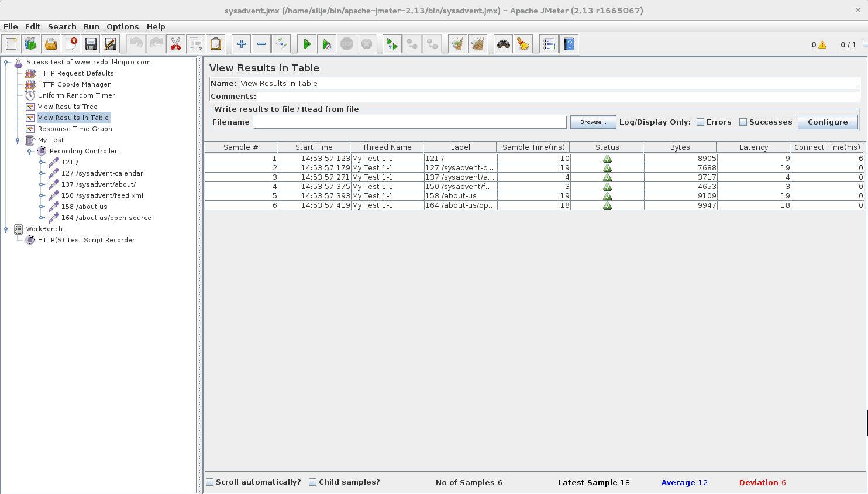Start the test with green play icon
The width and height of the screenshot is (868, 494).
point(306,44)
